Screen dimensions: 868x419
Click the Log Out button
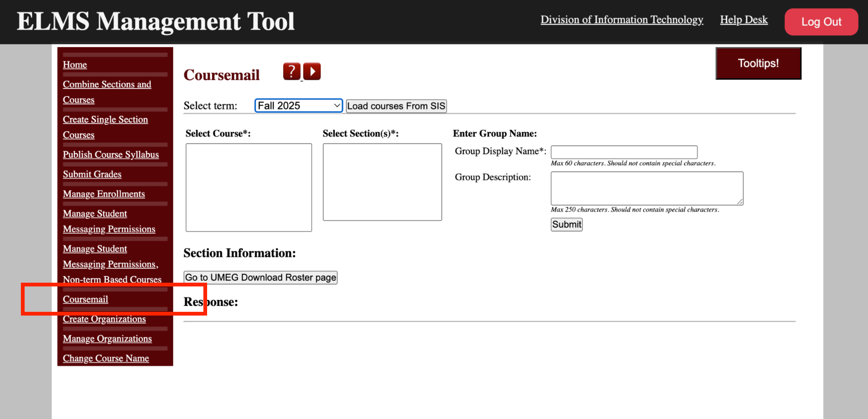[x=821, y=22]
